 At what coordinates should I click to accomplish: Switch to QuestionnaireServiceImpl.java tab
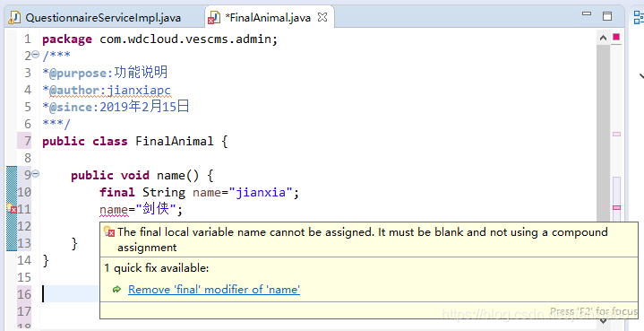click(x=95, y=18)
